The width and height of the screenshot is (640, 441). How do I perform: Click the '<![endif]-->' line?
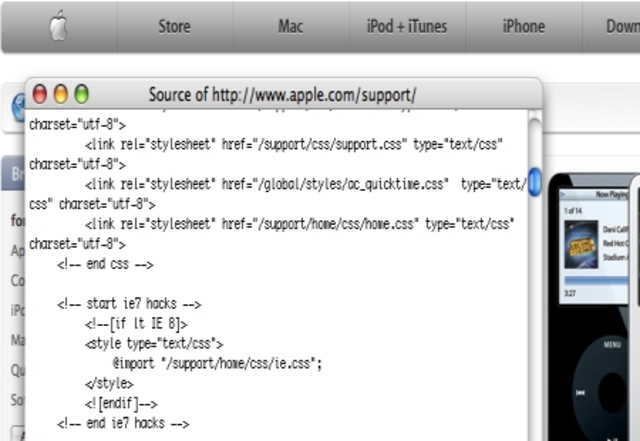tap(121, 403)
